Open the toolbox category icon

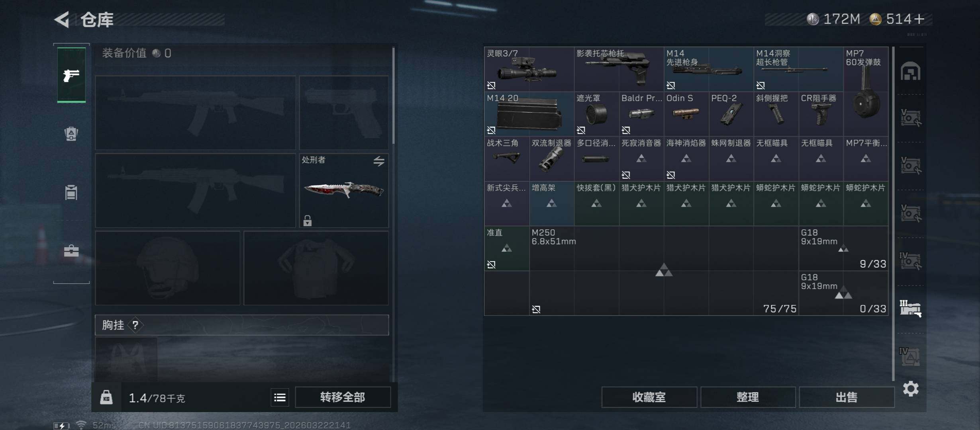point(71,250)
